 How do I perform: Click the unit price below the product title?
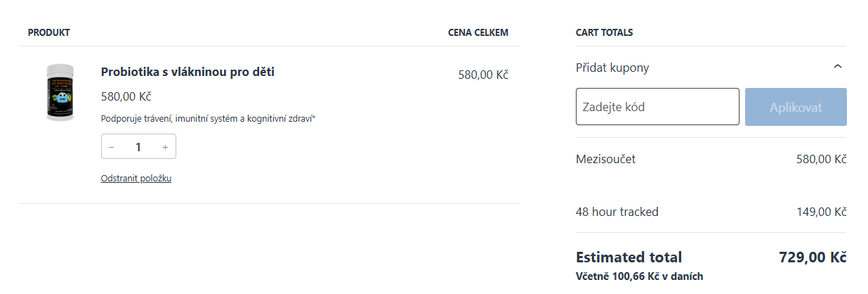coord(126,96)
